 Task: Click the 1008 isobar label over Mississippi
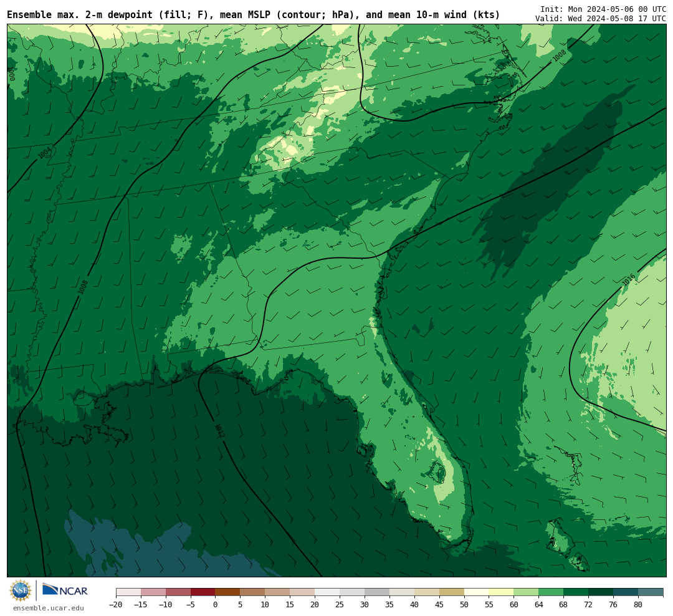83,287
